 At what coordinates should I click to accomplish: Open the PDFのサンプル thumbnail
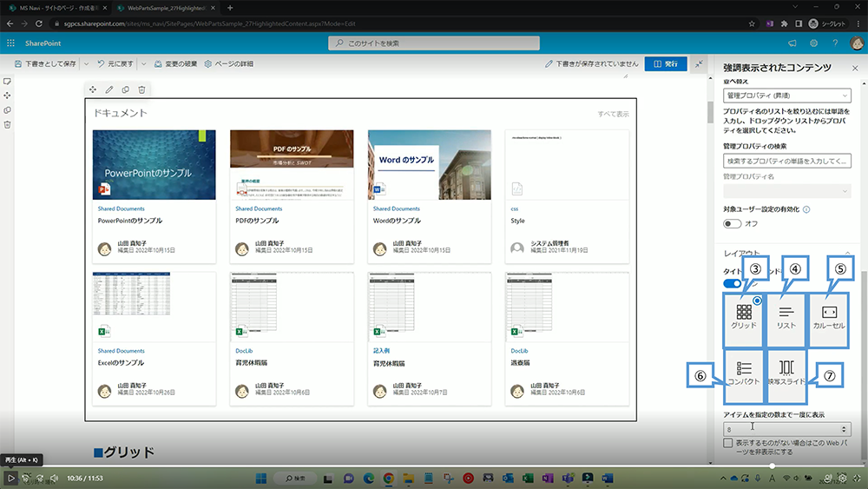(292, 165)
